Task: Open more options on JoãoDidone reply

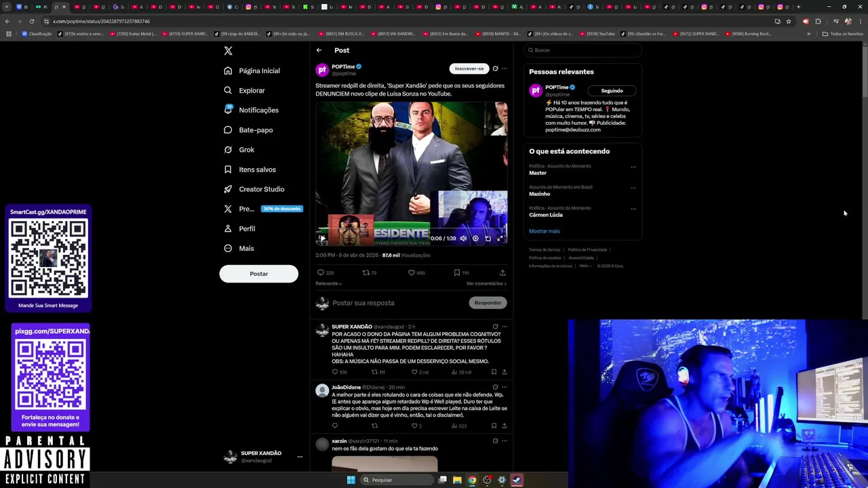Action: (x=504, y=387)
